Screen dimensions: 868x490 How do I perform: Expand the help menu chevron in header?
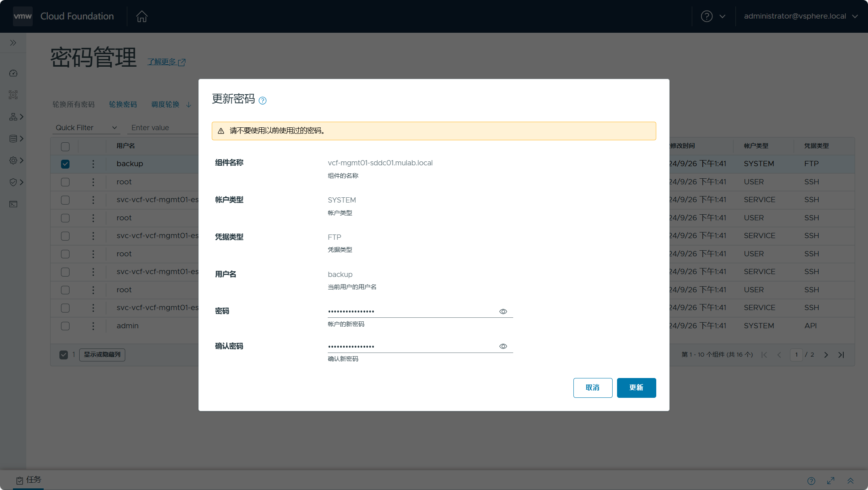[723, 16]
